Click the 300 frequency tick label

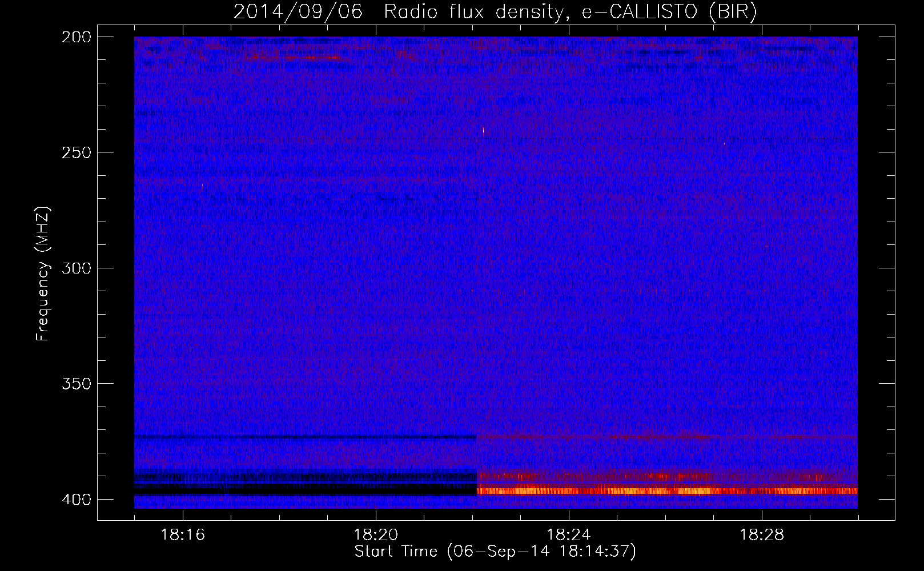76,268
